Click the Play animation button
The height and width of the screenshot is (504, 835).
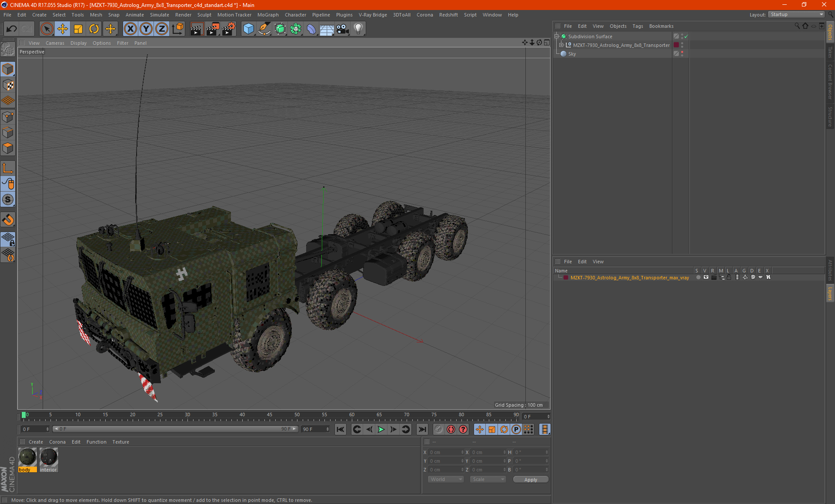(381, 429)
